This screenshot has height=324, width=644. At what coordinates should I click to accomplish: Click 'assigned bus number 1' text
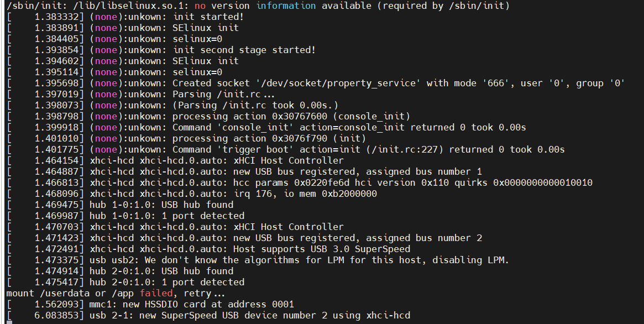click(424, 171)
